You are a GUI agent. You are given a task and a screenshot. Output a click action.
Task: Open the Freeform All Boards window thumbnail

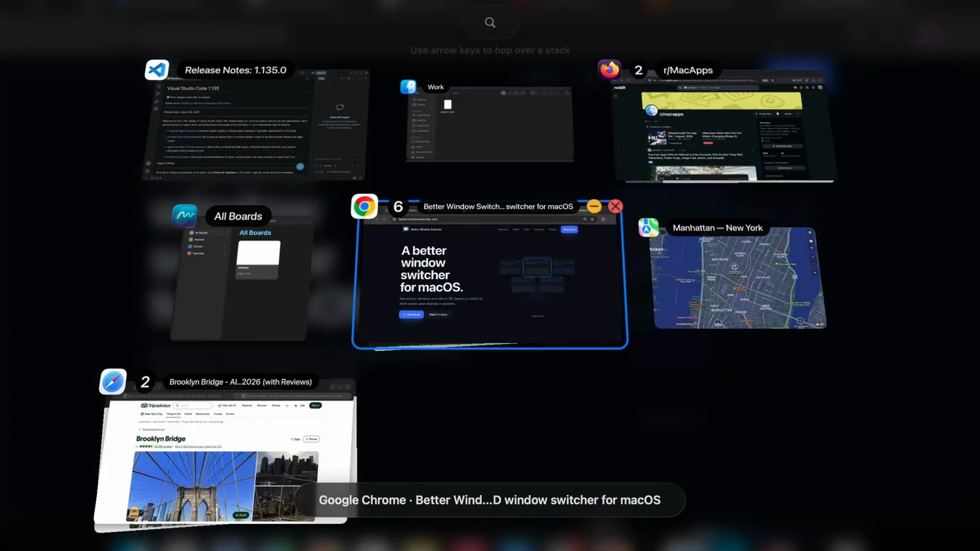[x=243, y=279]
